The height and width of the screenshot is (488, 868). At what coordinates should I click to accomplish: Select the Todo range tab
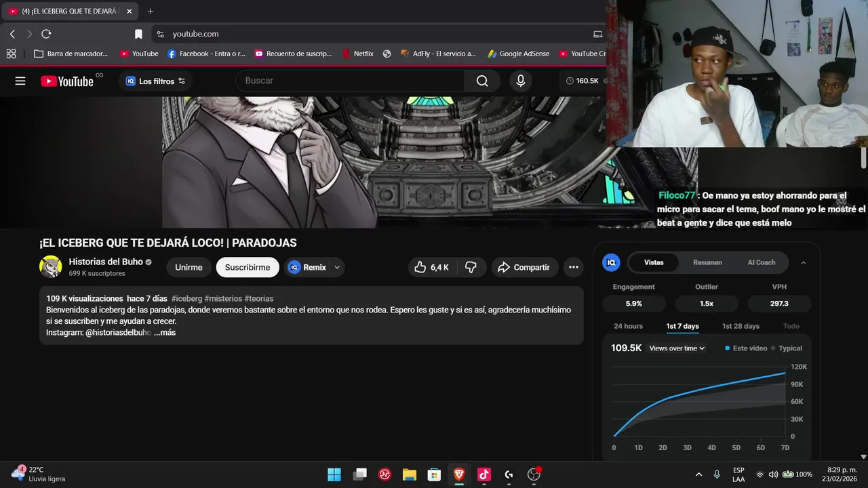coord(791,326)
